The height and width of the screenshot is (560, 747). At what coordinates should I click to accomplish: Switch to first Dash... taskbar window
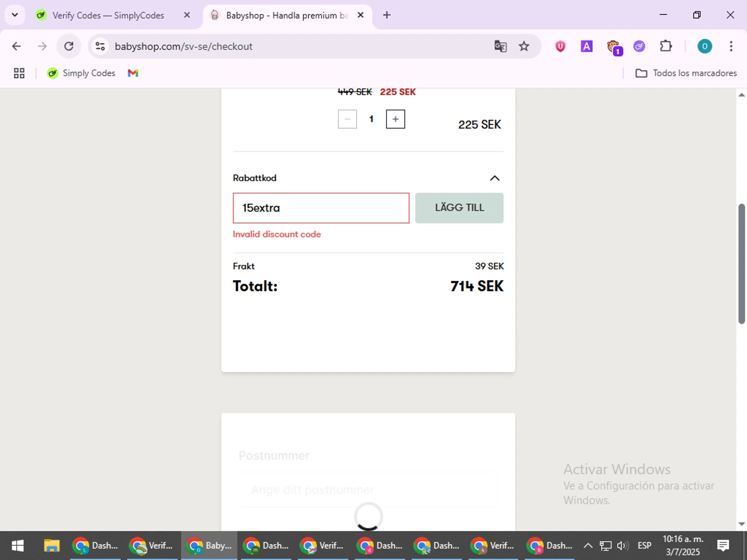tap(96, 546)
